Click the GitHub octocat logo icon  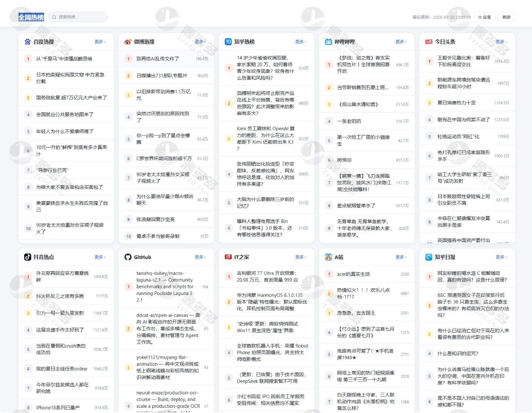[x=128, y=257]
